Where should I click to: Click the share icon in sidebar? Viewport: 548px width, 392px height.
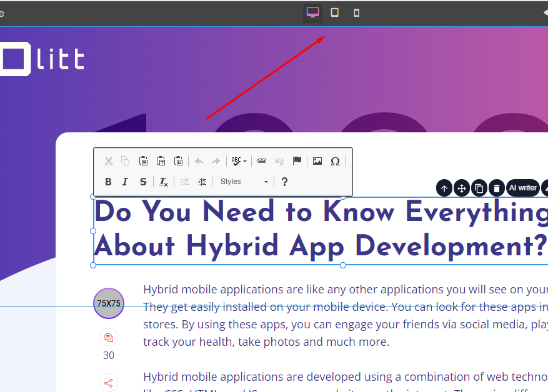click(x=109, y=383)
